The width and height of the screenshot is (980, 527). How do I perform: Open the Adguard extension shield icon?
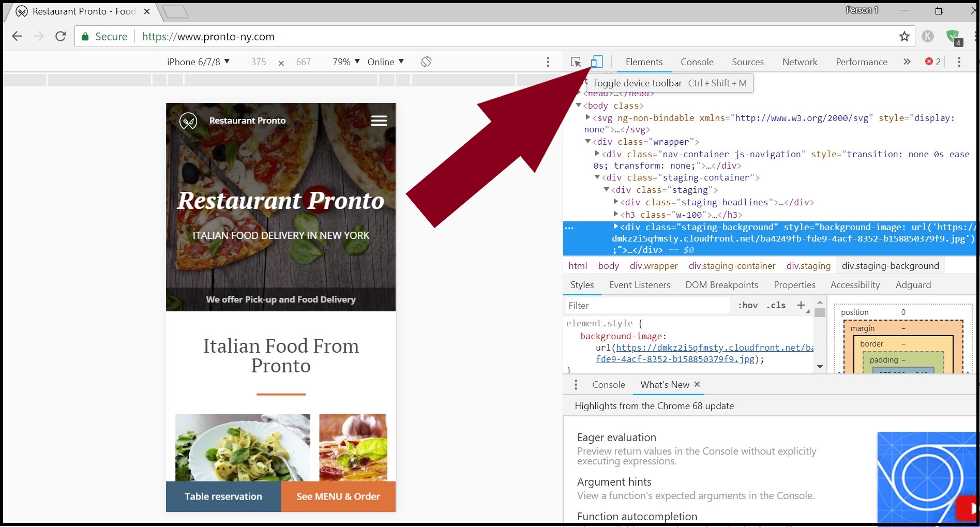pos(953,37)
